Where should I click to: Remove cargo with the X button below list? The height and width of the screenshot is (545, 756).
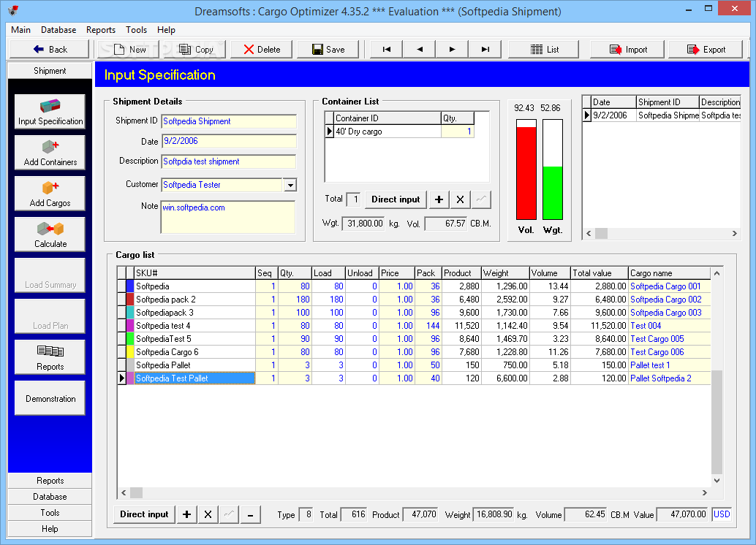[x=208, y=514]
